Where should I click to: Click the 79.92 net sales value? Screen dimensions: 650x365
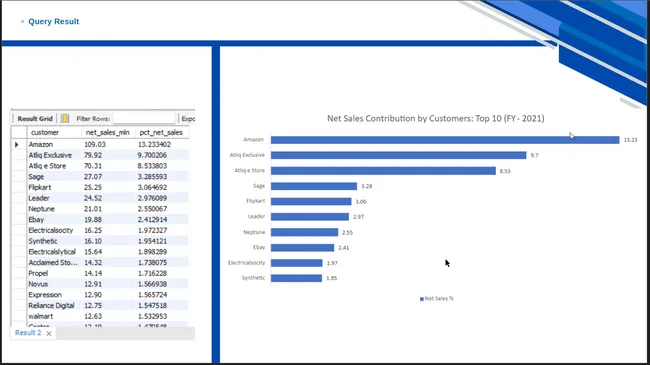pos(93,155)
